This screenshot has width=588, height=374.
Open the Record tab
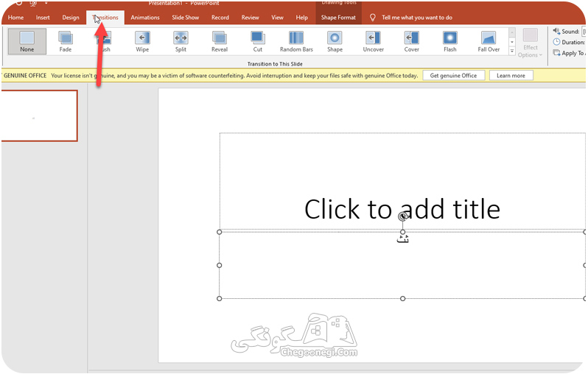click(x=220, y=17)
